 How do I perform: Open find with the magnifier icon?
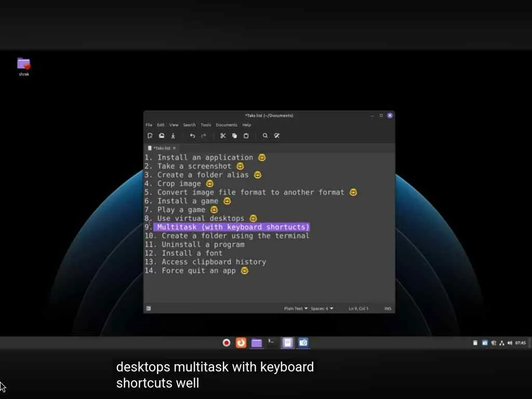(x=265, y=136)
